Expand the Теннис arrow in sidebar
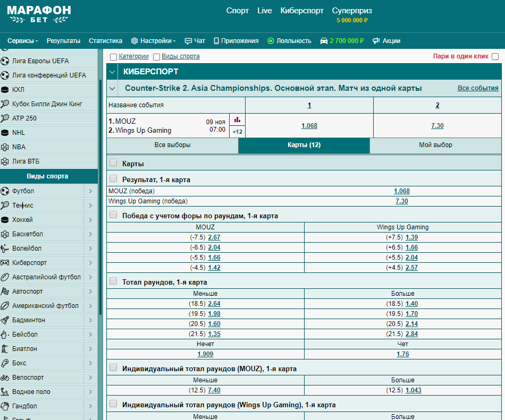The width and height of the screenshot is (505, 420). pyautogui.click(x=90, y=205)
